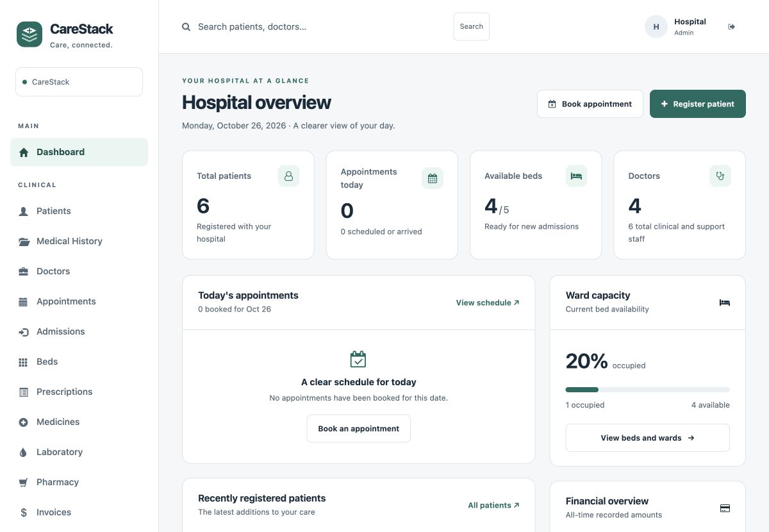
Task: Click the ward occupancy progress bar
Action: point(647,390)
